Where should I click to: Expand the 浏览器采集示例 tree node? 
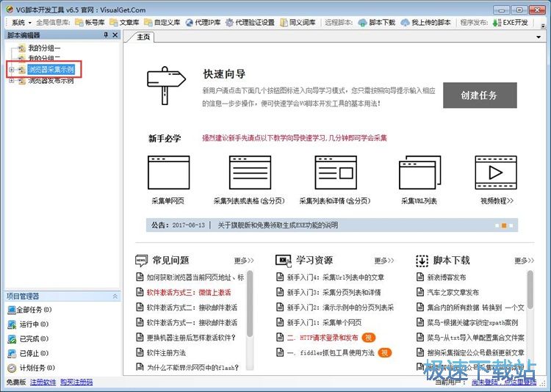point(11,70)
